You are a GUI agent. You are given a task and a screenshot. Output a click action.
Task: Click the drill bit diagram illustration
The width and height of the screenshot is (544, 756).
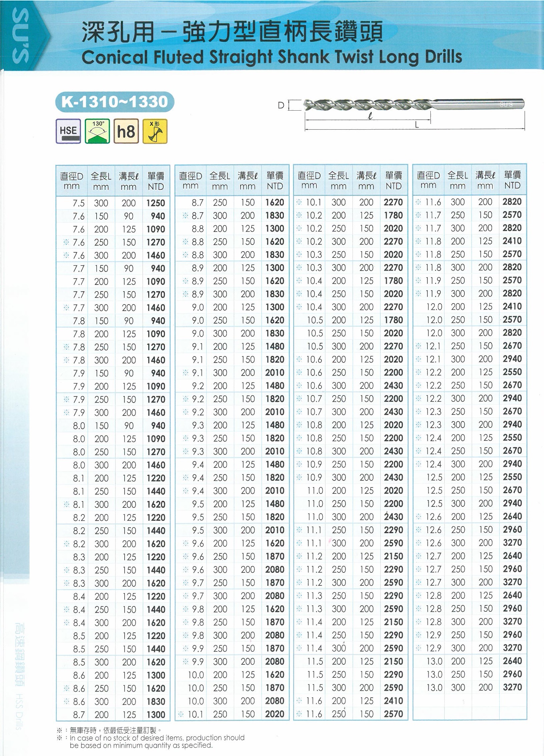click(x=414, y=104)
